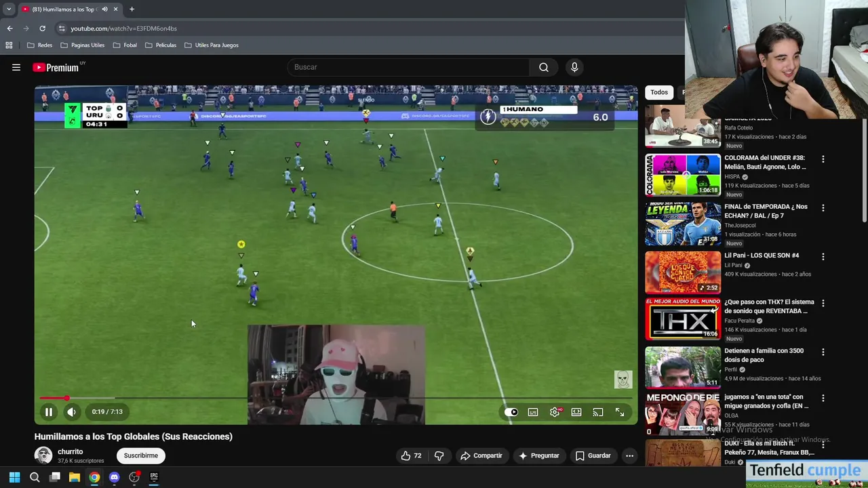Image resolution: width=868 pixels, height=488 pixels.
Task: Open the Fobal bookmark folder
Action: point(125,45)
